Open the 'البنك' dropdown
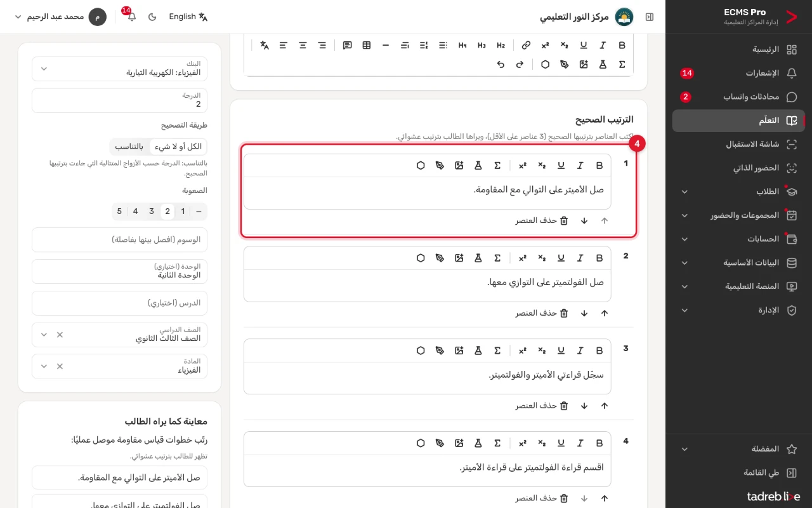The height and width of the screenshot is (508, 812). coord(119,69)
